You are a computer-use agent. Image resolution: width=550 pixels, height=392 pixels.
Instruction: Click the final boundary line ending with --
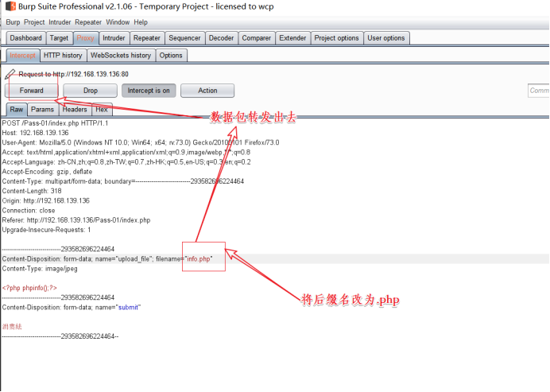(x=60, y=336)
